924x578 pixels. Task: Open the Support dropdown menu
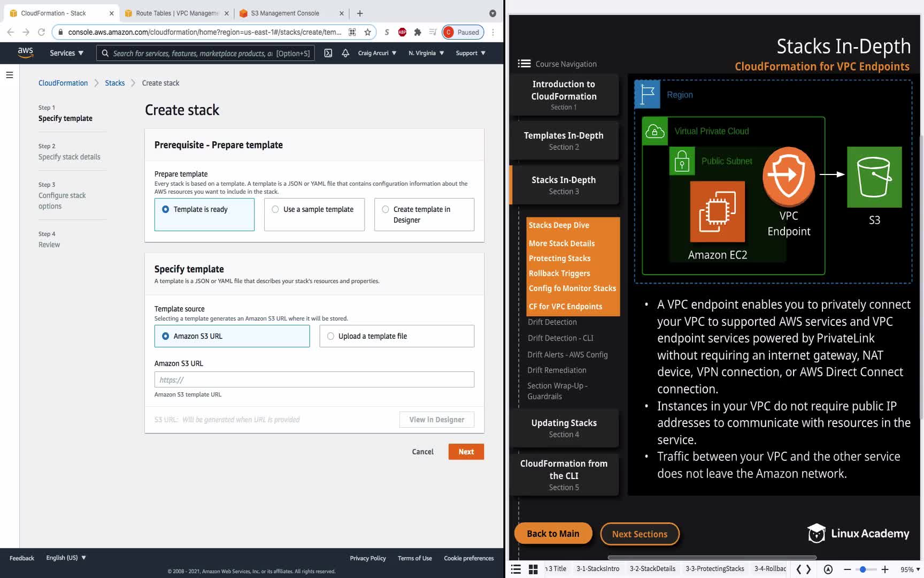471,53
